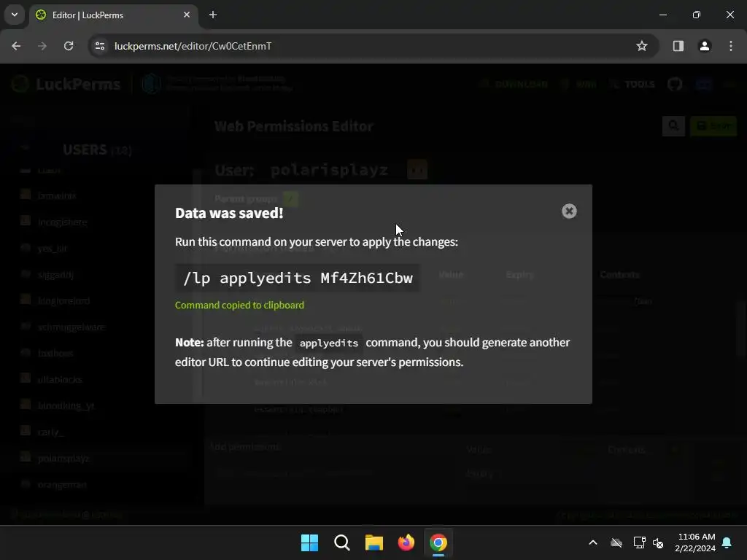Open File Explorer from taskbar
The image size is (747, 560).
point(374,542)
